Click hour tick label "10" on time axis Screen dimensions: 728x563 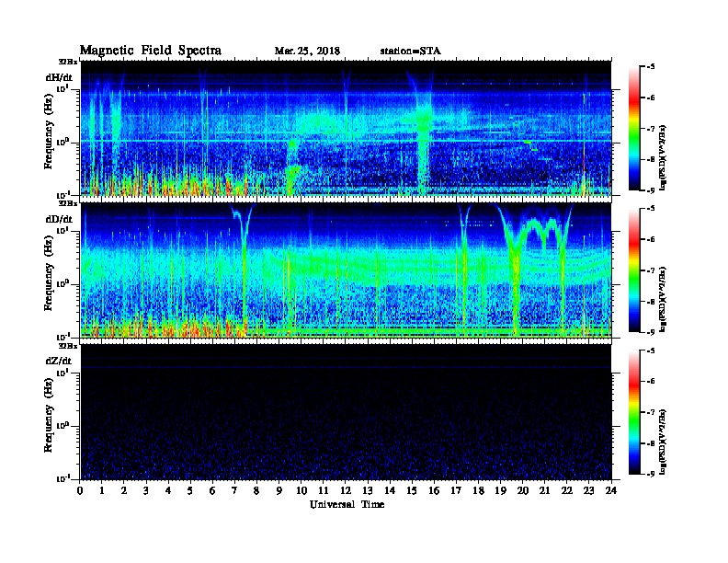coord(301,490)
